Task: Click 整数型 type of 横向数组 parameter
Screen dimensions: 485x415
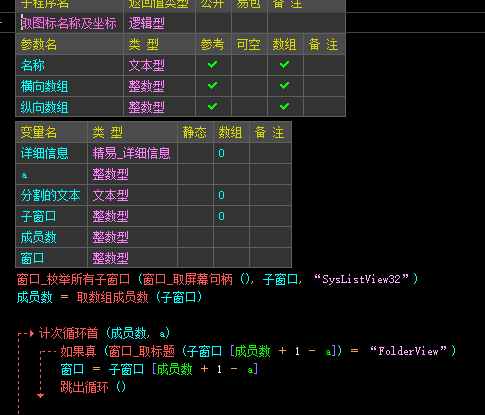Action: coord(147,87)
